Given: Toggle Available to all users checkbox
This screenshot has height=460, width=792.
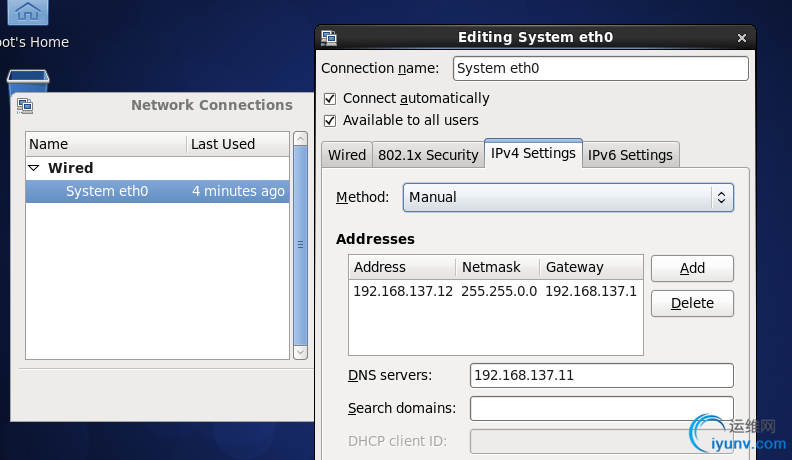Looking at the screenshot, I should click(x=330, y=120).
